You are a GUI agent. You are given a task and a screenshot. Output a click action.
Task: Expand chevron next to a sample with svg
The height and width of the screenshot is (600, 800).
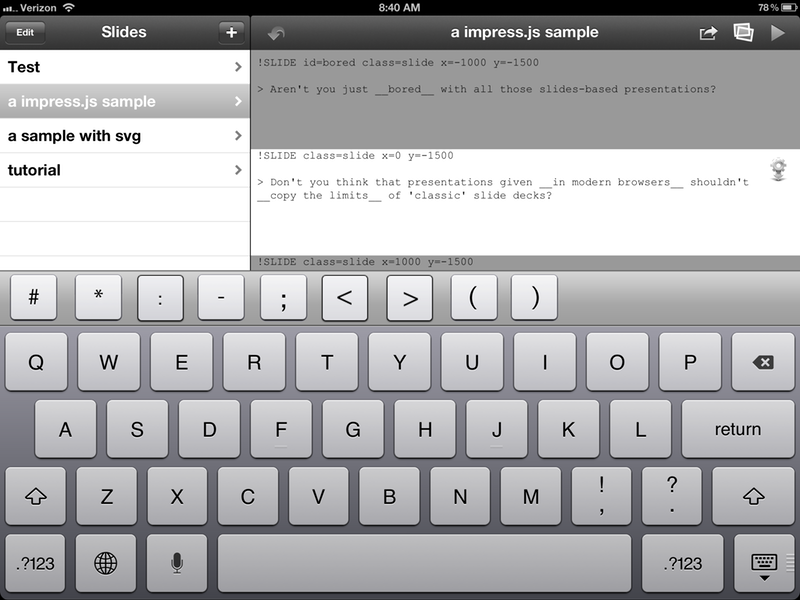[x=238, y=136]
